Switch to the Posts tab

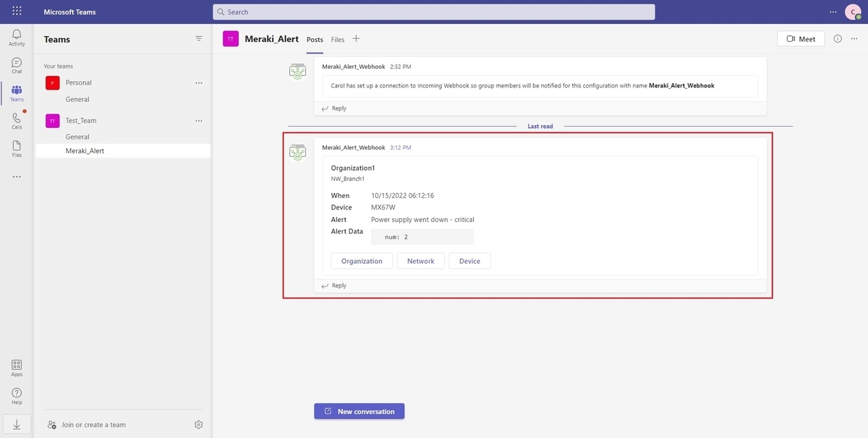tap(315, 40)
